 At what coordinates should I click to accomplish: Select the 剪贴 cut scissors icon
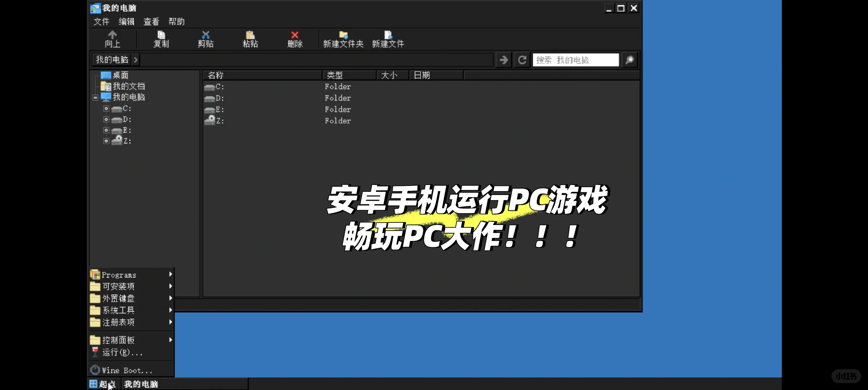(206, 39)
